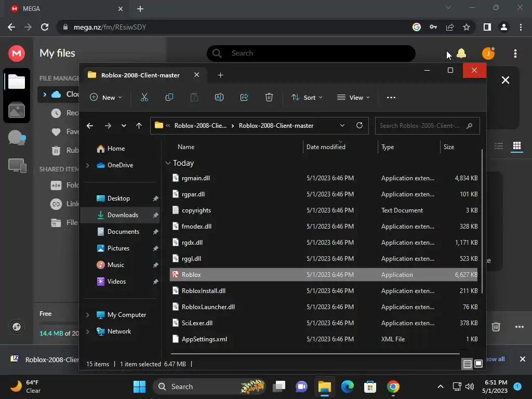
Task: Open Home in navigation pane
Action: 116,149
